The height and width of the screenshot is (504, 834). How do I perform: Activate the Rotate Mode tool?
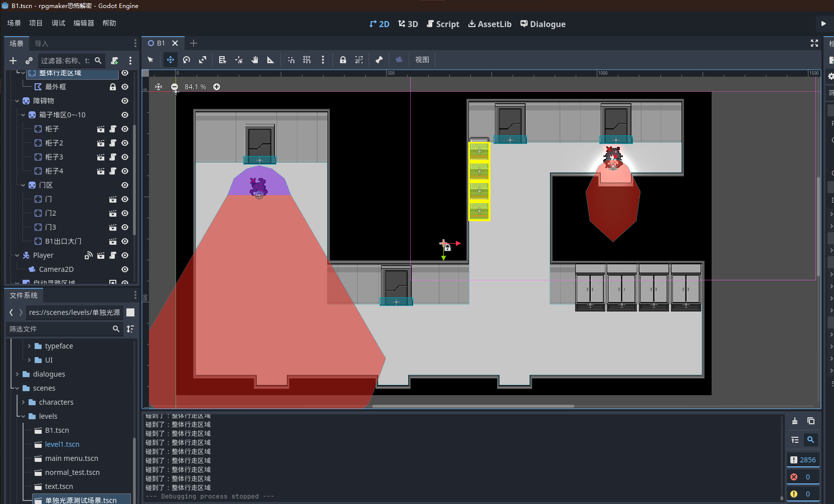click(187, 60)
